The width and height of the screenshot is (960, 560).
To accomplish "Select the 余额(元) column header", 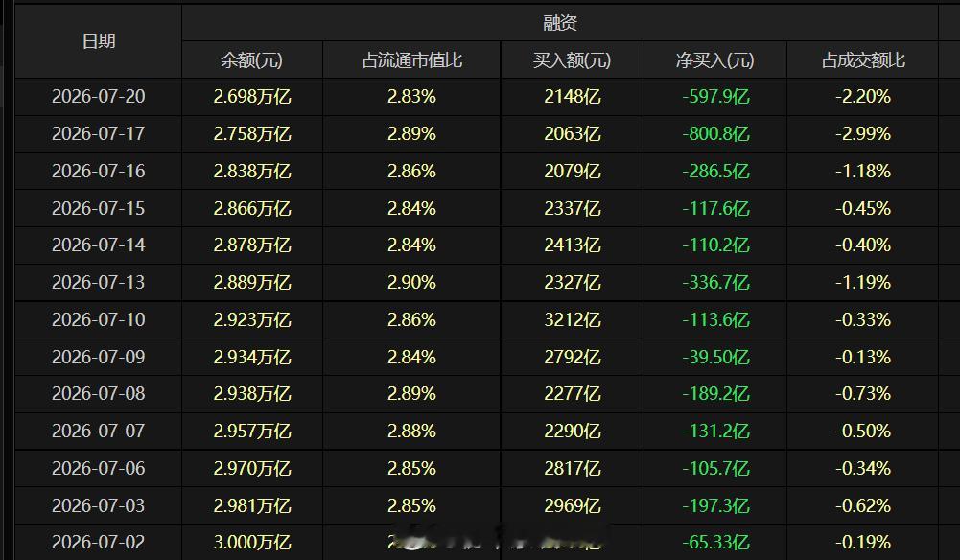I will point(251,60).
